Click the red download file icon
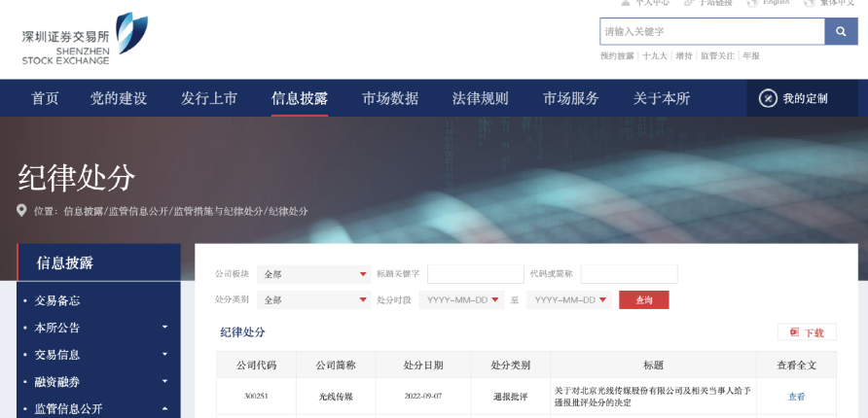Viewport: 868px width, 418px height. pyautogui.click(x=794, y=332)
